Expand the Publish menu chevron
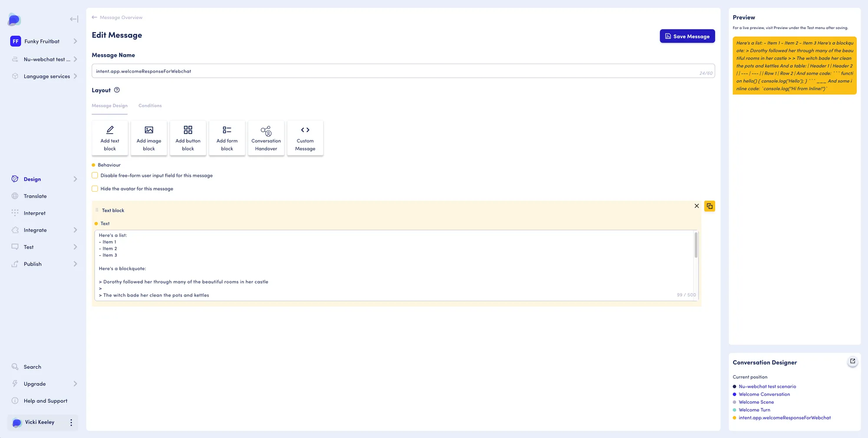This screenshot has width=868, height=438. 75,264
